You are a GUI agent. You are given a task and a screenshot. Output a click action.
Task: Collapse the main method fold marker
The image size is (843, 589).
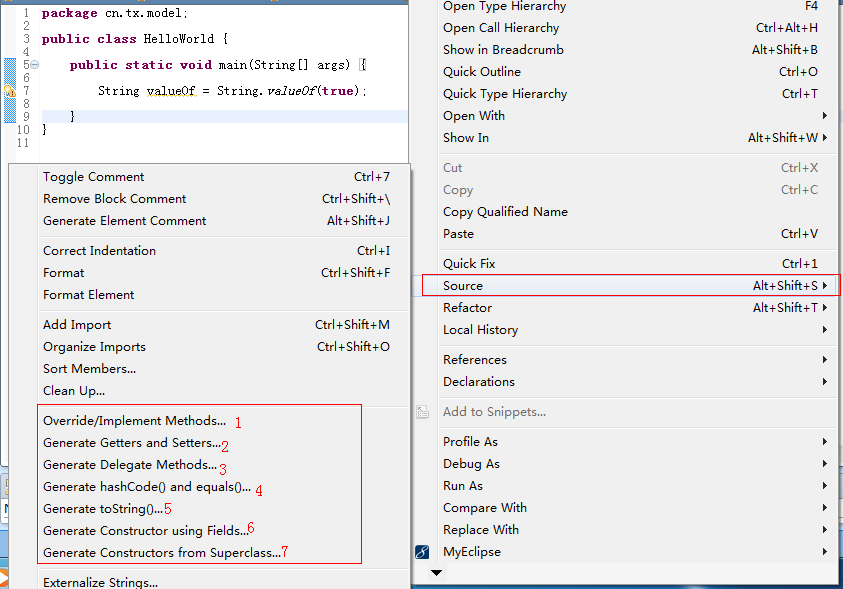34,64
